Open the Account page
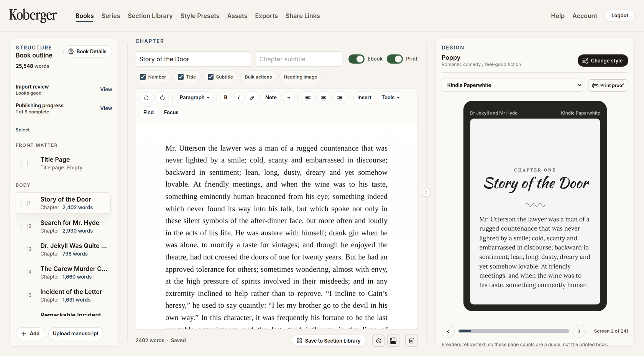Viewport: 644px width, 356px height. (x=585, y=16)
